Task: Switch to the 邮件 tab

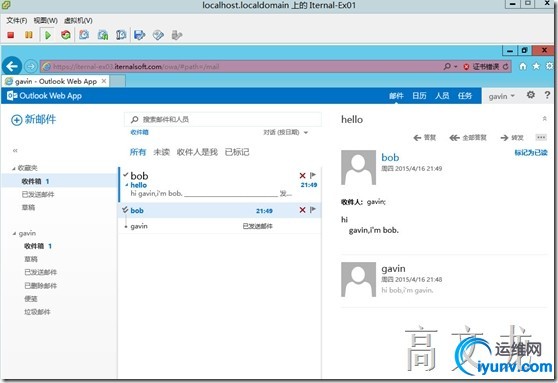Action: (x=396, y=96)
